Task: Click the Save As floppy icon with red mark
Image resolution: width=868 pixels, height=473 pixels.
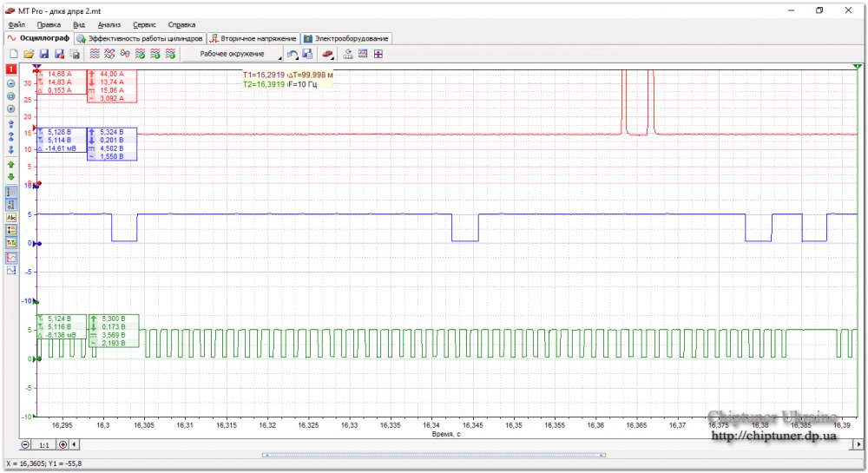Action: [x=59, y=54]
